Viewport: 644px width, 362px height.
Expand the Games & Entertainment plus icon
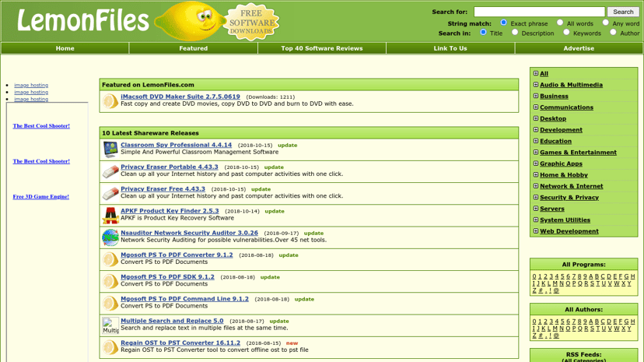pyautogui.click(x=536, y=152)
